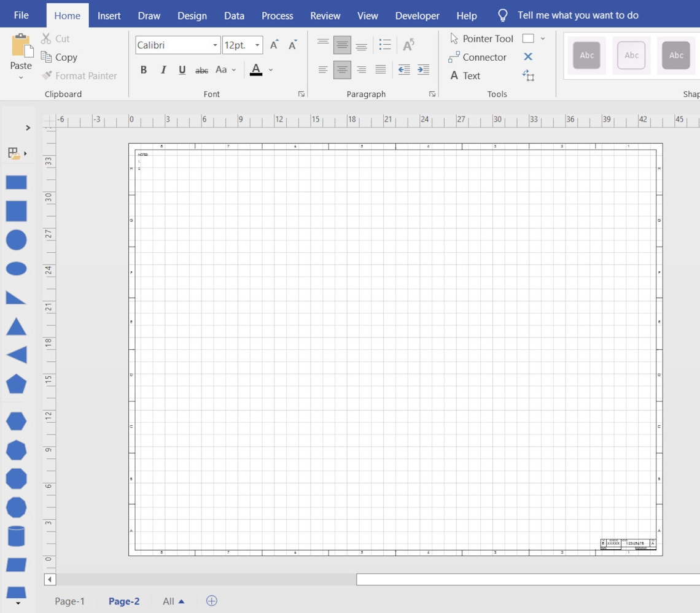The image size is (700, 613).
Task: Open the Process ribbon tab
Action: (x=277, y=15)
